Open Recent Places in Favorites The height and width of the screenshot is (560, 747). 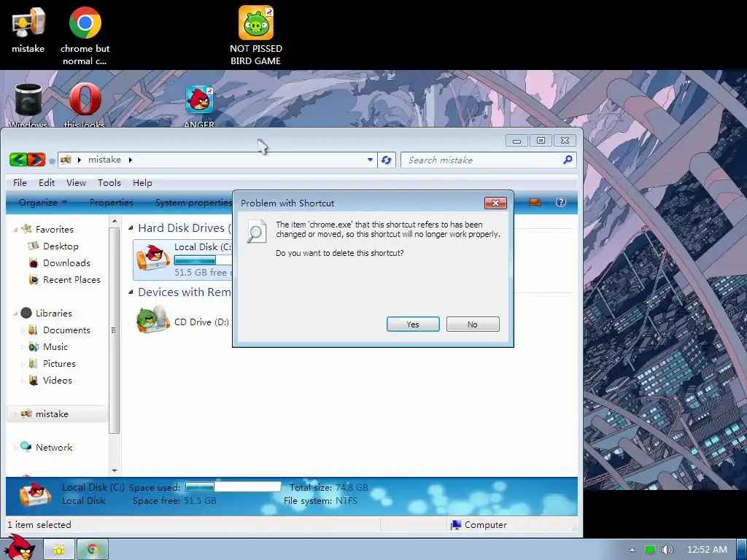[x=71, y=279]
